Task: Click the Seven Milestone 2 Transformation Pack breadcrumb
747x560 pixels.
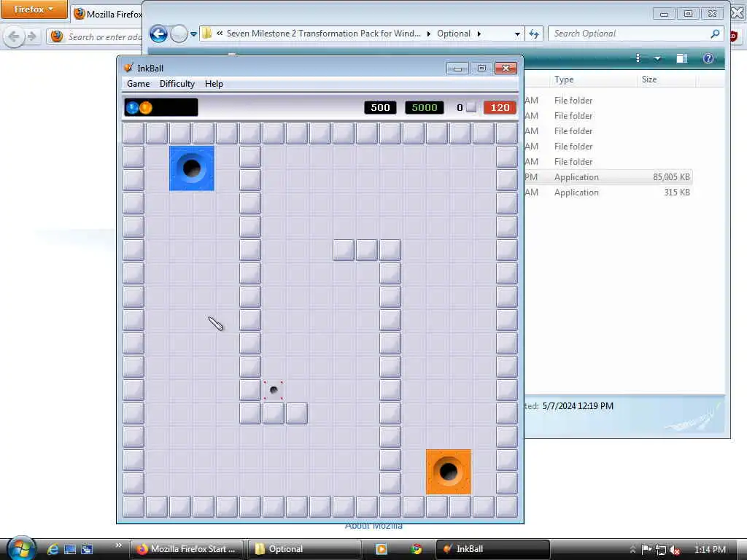Action: tap(323, 34)
